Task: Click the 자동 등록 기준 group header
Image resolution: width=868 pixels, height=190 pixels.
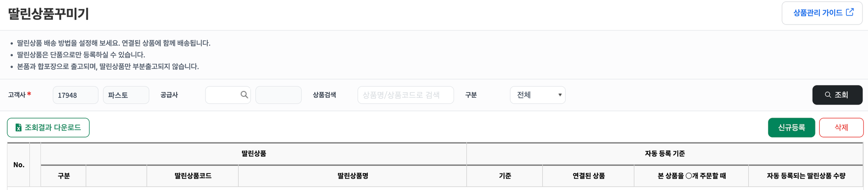Action: click(665, 154)
